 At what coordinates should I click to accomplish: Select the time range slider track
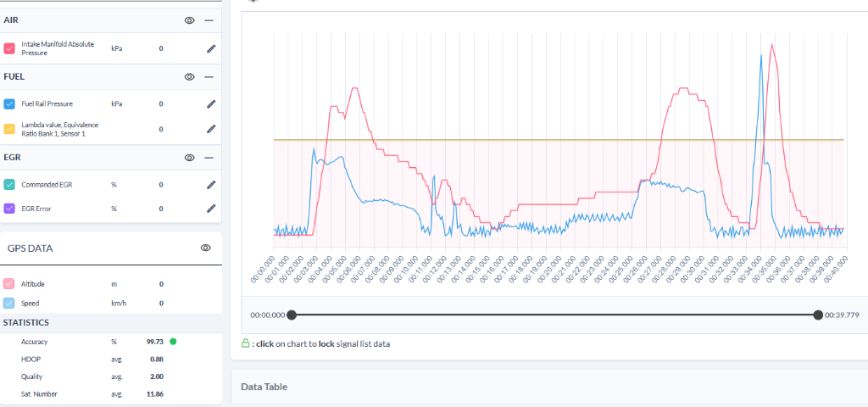coord(554,315)
